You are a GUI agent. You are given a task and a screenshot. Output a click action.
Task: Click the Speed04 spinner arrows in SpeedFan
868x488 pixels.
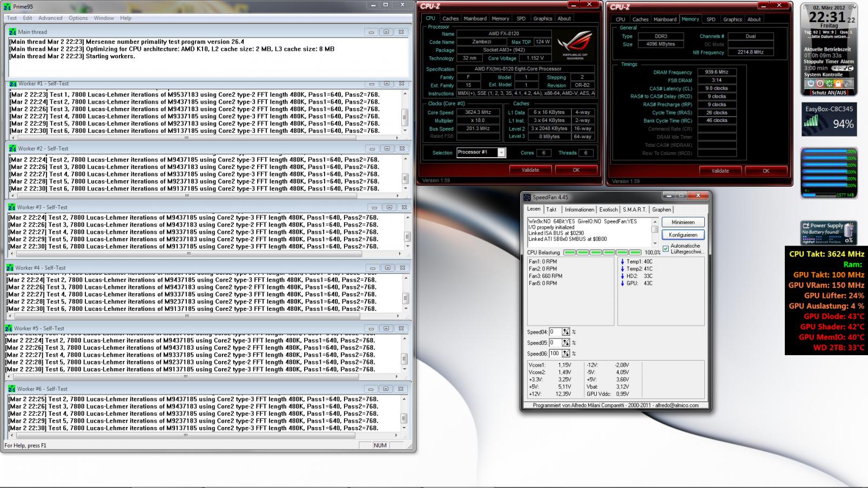(x=566, y=332)
